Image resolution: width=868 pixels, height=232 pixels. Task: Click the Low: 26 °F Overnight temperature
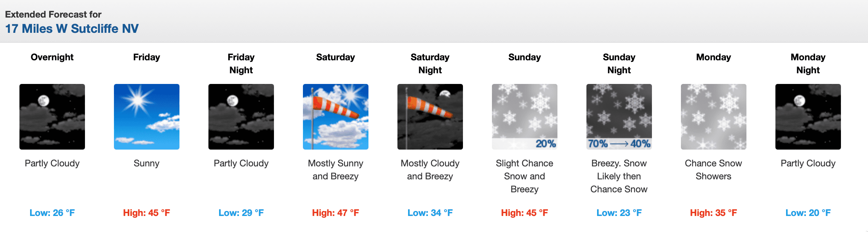52,213
